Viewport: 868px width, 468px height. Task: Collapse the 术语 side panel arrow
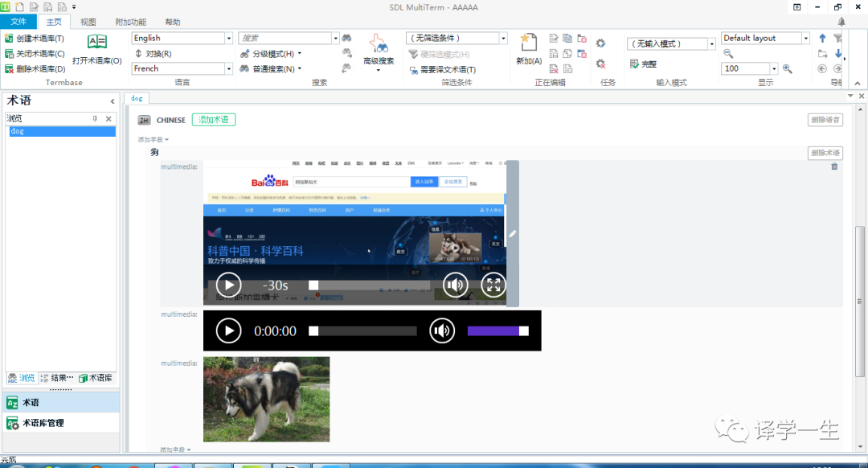pos(113,101)
